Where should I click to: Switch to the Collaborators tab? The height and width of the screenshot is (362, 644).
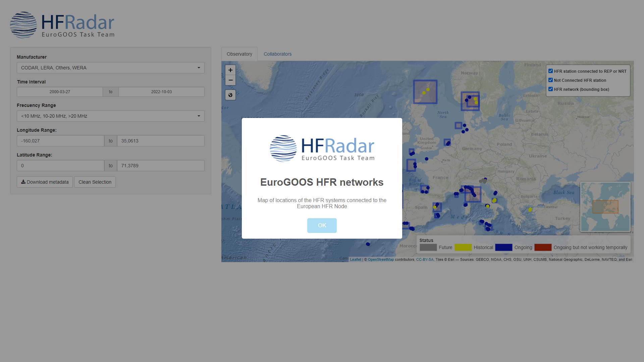pyautogui.click(x=277, y=54)
